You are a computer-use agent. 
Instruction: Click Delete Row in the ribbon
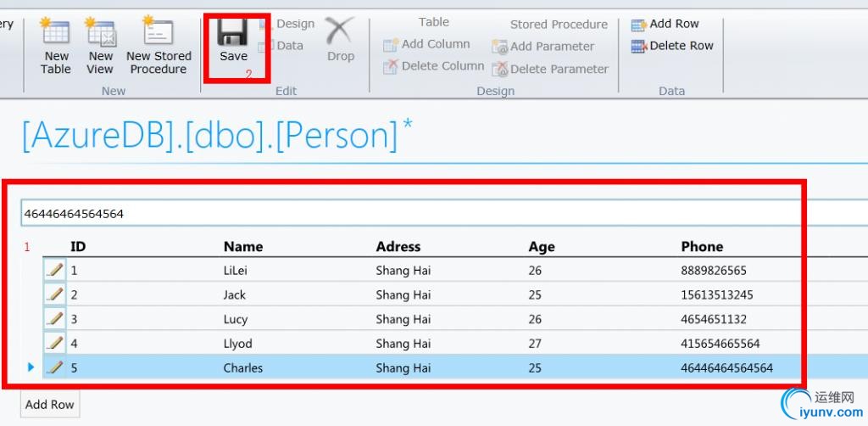pos(672,46)
